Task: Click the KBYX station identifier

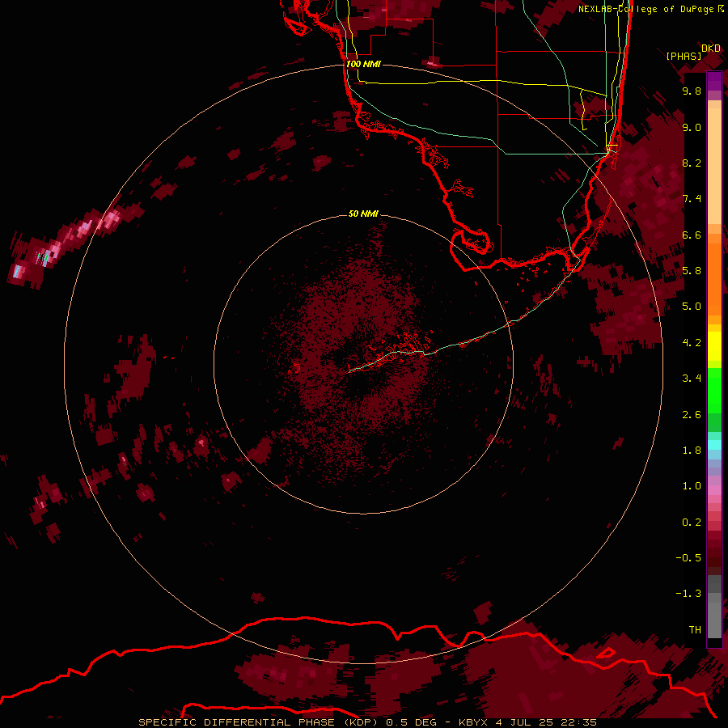Action: point(472,722)
